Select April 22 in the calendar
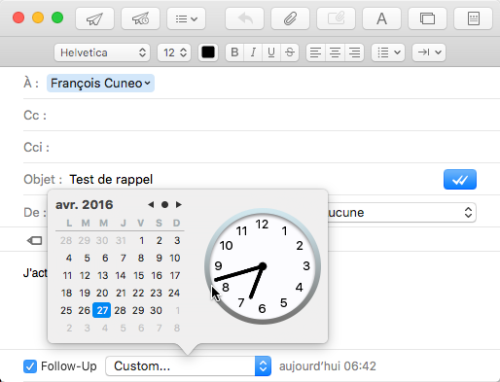 click(x=138, y=293)
